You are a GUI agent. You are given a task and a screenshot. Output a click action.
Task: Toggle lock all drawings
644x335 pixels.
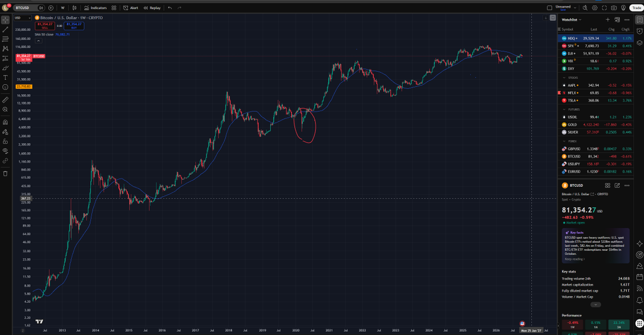[x=5, y=142]
